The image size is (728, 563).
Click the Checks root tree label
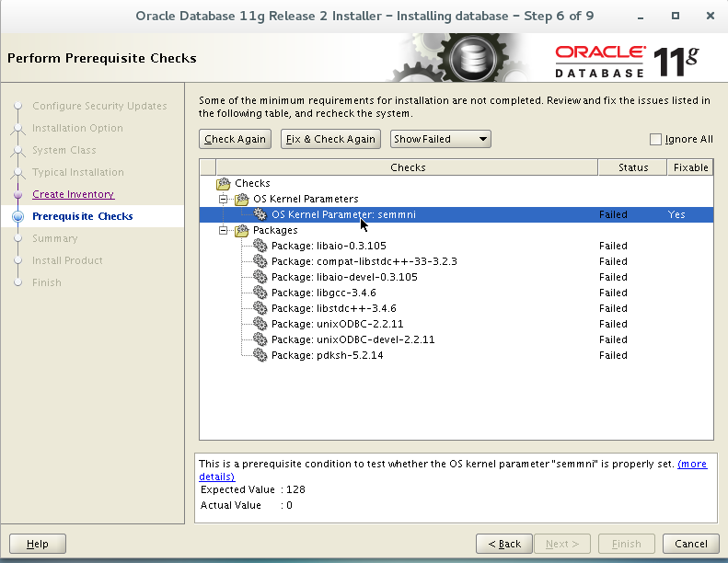[252, 183]
